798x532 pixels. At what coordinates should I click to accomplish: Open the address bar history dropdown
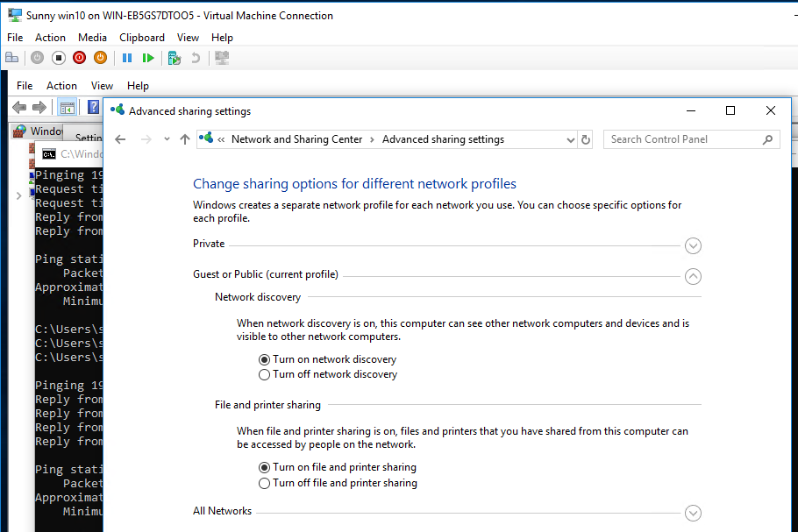click(571, 140)
